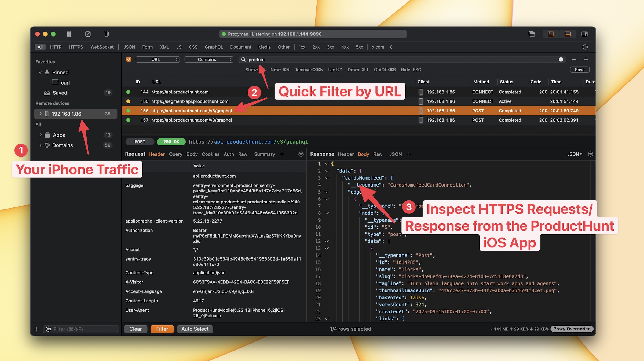This screenshot has width=644, height=361.
Task: Toggle the right panel layout icon
Action: click(584, 34)
